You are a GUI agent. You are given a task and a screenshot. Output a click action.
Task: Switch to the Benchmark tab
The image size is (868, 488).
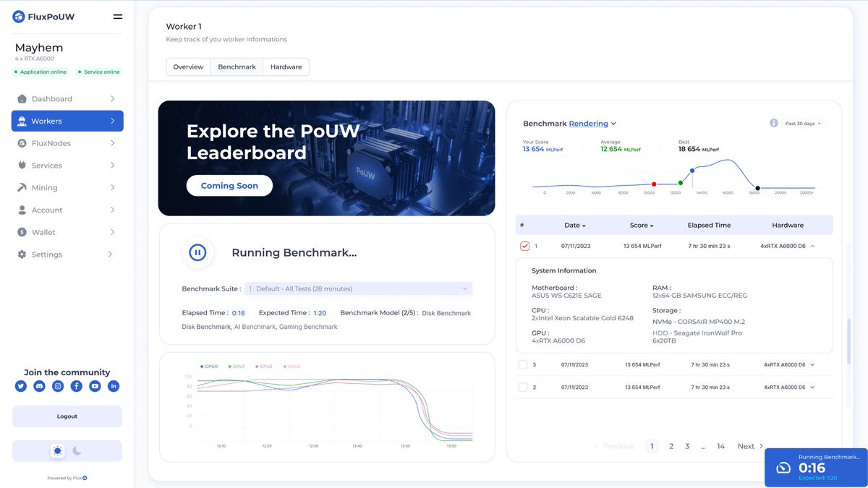point(237,67)
